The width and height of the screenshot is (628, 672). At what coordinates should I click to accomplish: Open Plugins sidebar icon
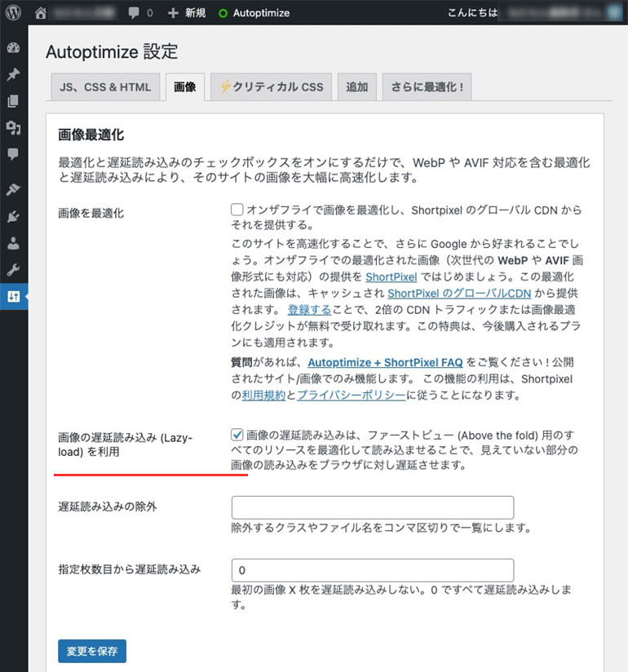13,216
